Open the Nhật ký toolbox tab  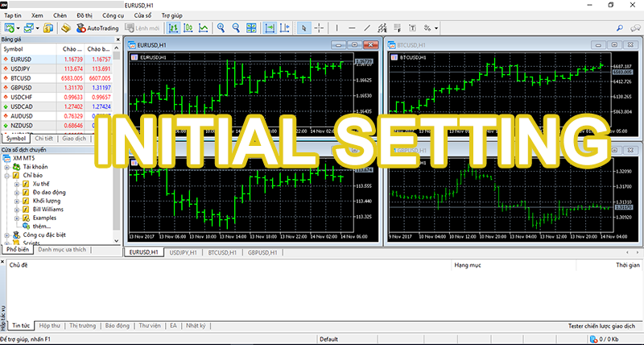point(196,326)
